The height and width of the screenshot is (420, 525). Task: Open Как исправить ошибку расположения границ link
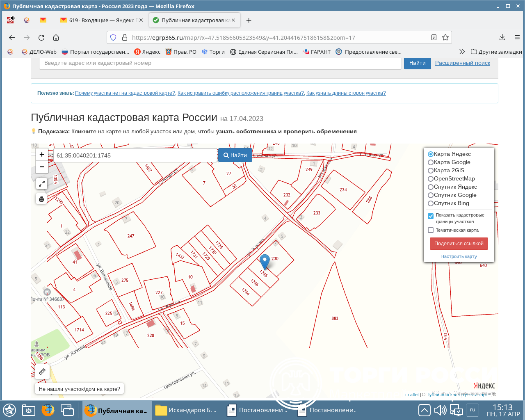tap(241, 93)
